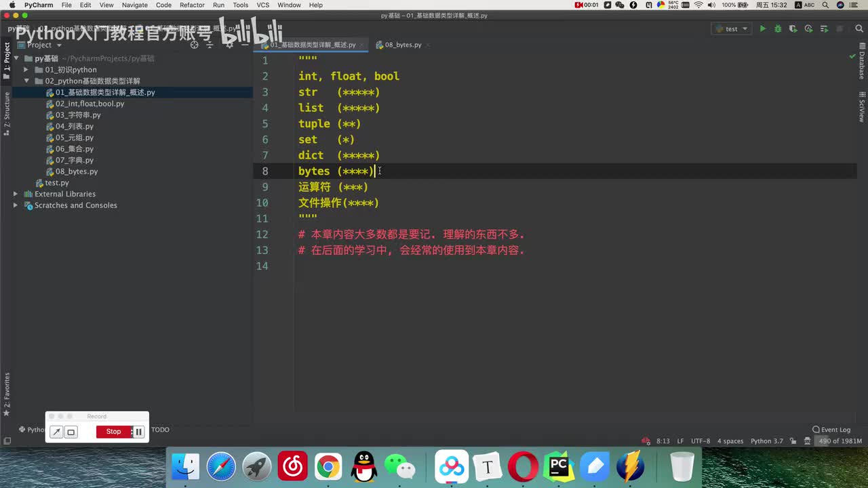Click the profiler run icon

(808, 29)
